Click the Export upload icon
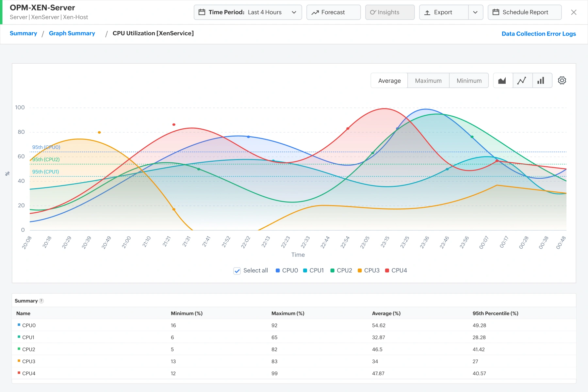This screenshot has width=588, height=392. (x=427, y=12)
